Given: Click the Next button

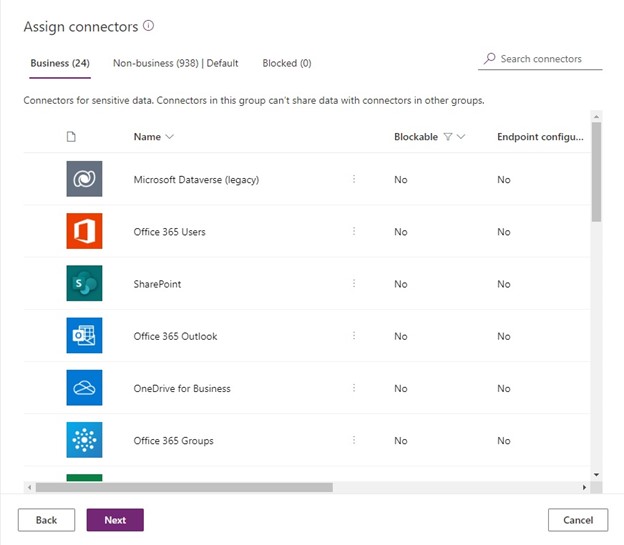Looking at the screenshot, I should point(115,520).
